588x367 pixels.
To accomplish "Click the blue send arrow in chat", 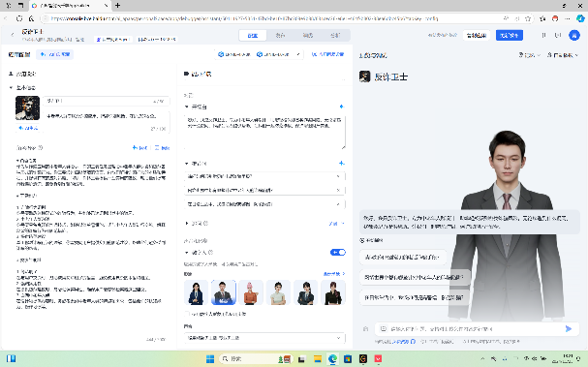I will [569, 329].
